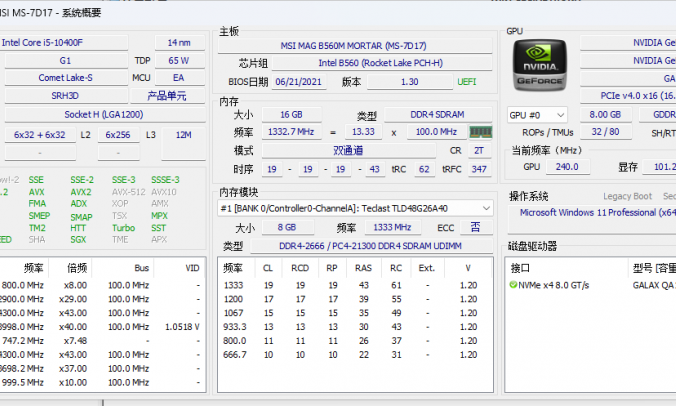
Task: Click the MSI MAG B560M MORTAR motherboard field
Action: (x=354, y=46)
